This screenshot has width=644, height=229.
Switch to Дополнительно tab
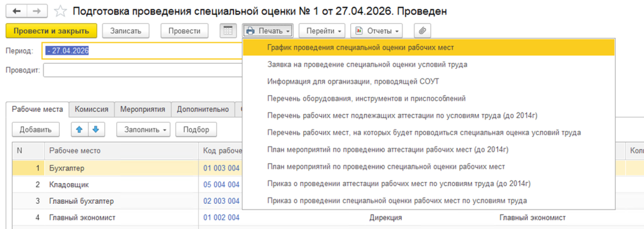[203, 109]
